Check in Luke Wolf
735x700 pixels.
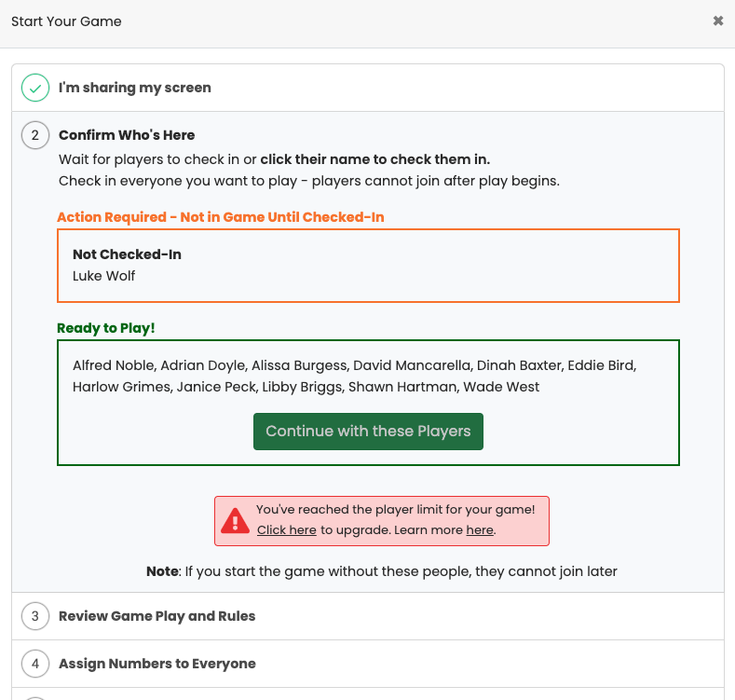pyautogui.click(x=103, y=276)
